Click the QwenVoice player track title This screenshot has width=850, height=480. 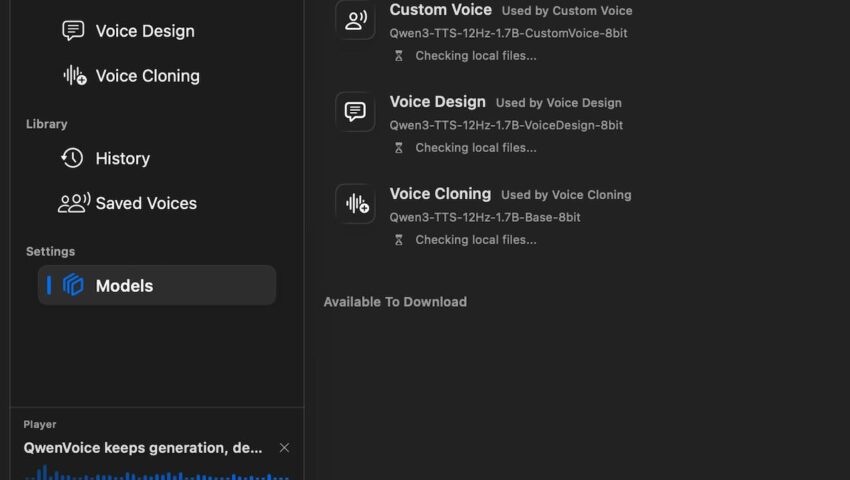[143, 448]
